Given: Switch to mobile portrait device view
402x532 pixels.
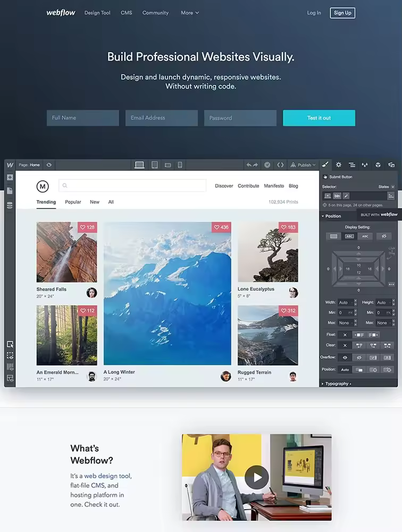Looking at the screenshot, I should click(180, 165).
